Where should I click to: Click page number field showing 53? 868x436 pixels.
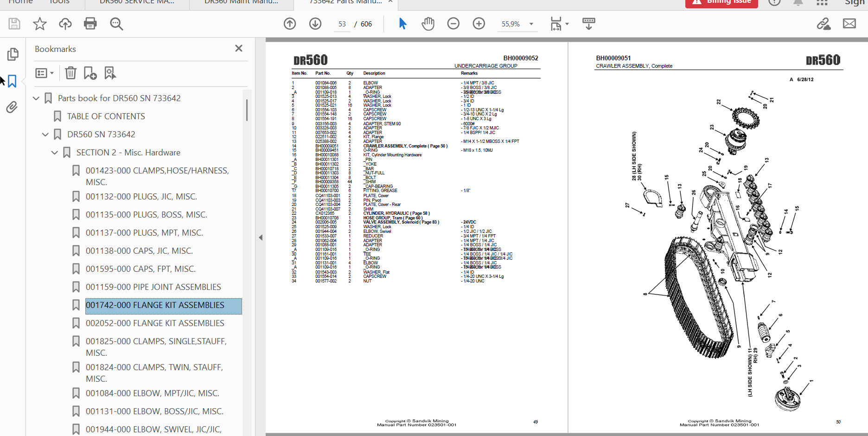[342, 24]
